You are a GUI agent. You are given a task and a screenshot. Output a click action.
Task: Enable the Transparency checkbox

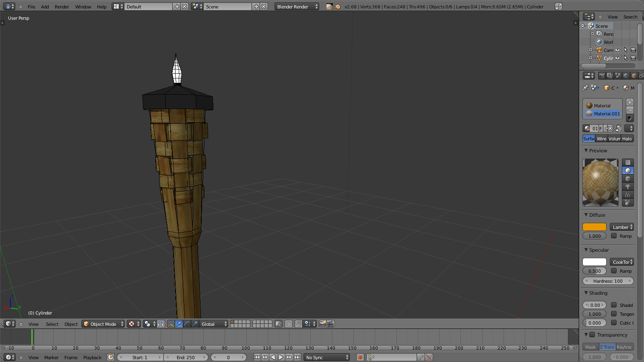(592, 335)
